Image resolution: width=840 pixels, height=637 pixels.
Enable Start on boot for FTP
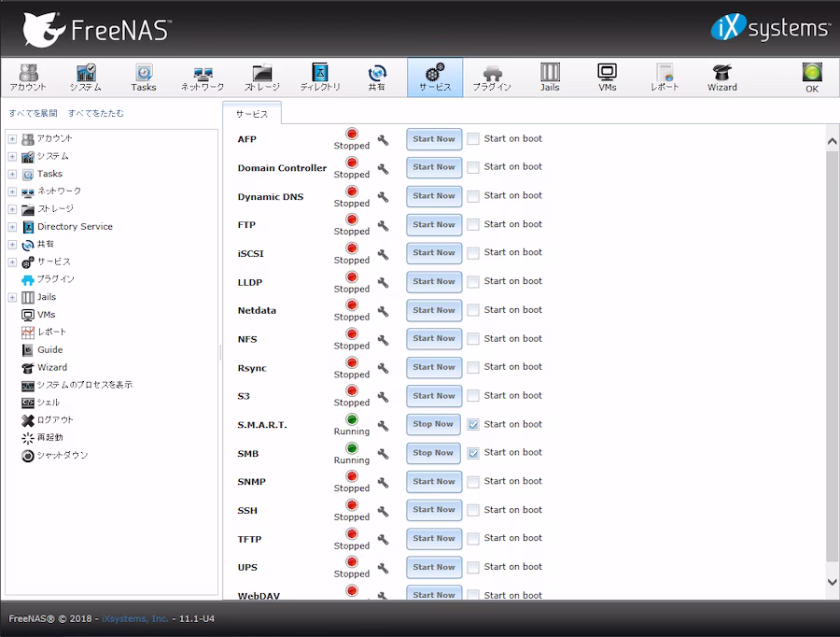click(473, 225)
